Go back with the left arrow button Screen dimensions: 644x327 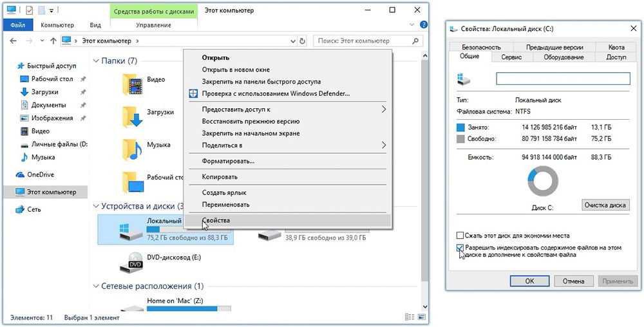click(x=13, y=41)
